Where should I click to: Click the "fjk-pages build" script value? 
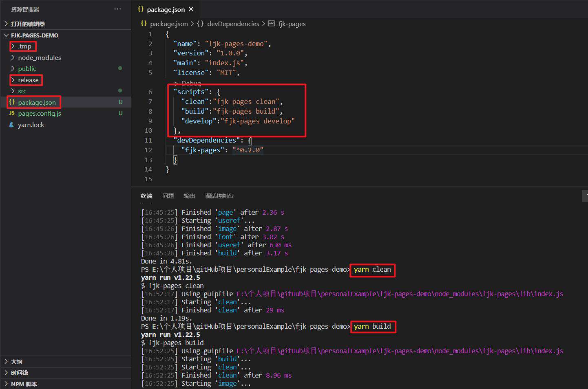(x=245, y=111)
